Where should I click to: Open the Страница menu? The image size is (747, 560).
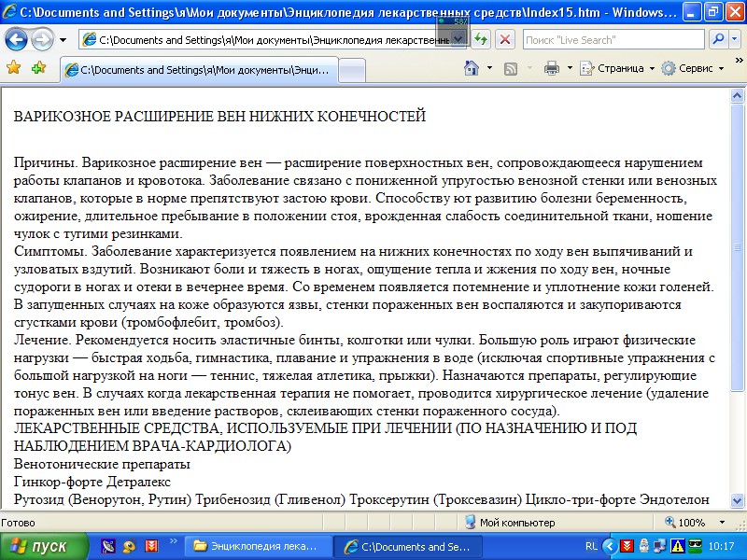tap(617, 68)
